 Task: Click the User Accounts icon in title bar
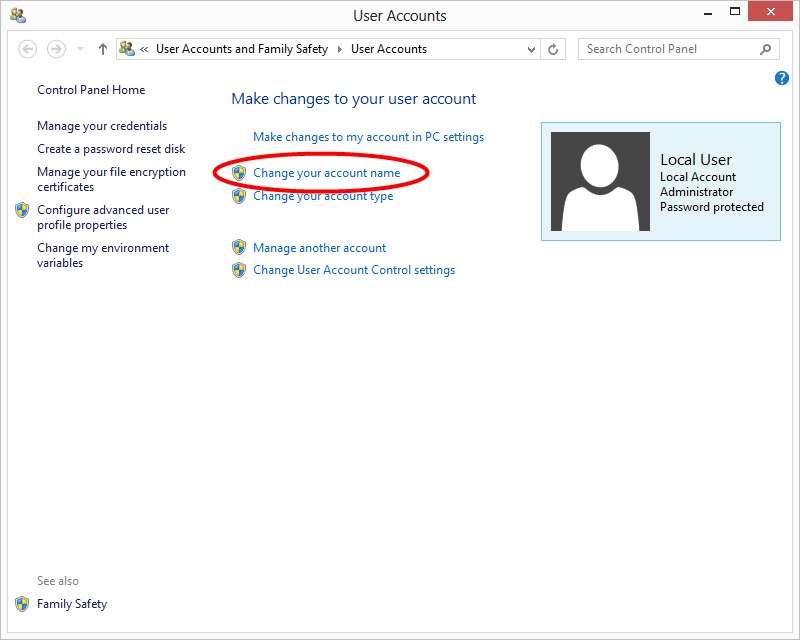[17, 15]
